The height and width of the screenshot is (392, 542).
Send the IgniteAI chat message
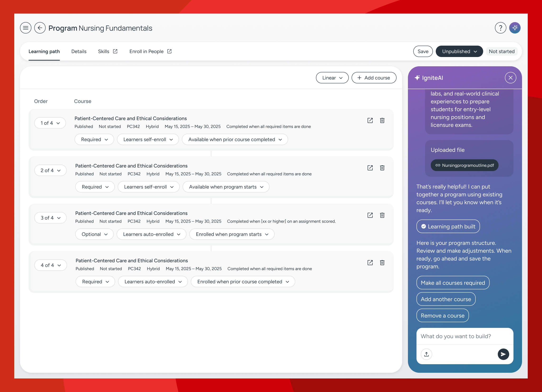503,354
